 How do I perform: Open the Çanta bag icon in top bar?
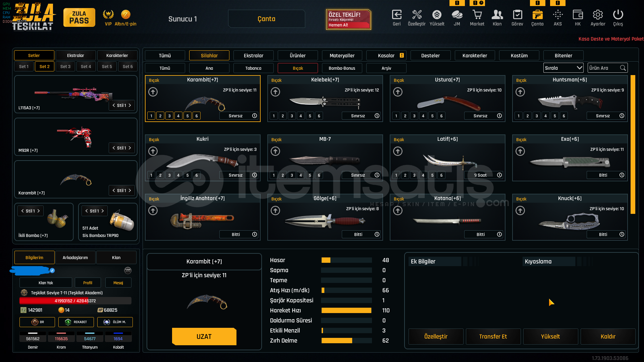point(537,15)
